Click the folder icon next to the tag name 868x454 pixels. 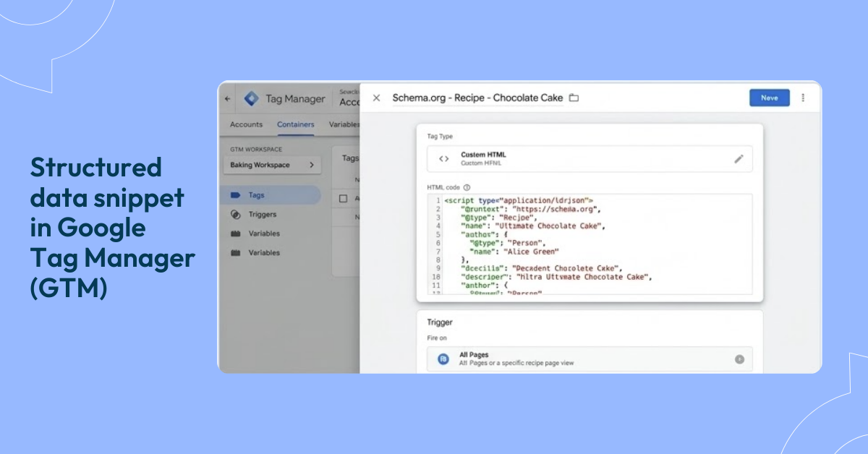pyautogui.click(x=574, y=98)
